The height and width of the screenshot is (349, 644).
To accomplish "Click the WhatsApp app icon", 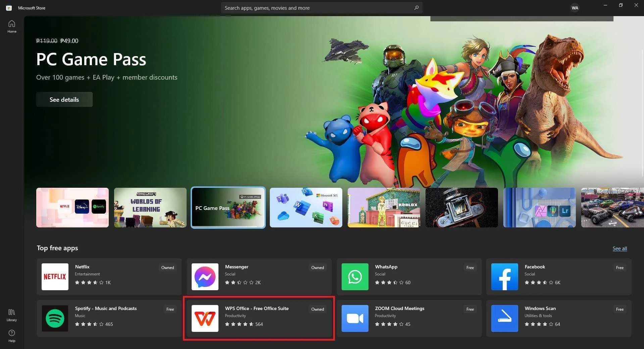I will click(x=355, y=277).
